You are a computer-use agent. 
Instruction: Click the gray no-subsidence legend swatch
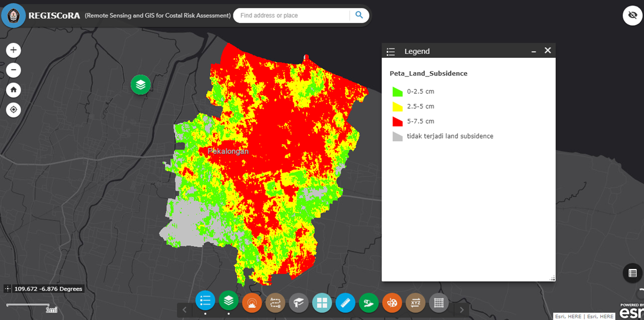coord(397,136)
